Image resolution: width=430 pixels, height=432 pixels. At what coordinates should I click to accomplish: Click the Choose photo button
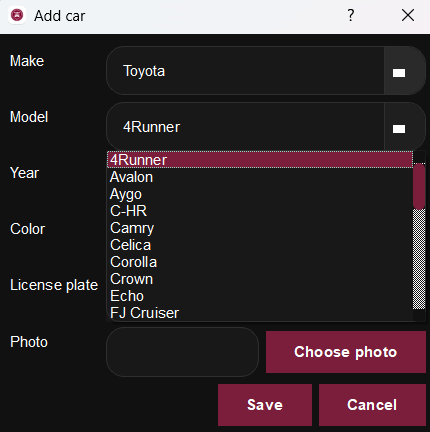click(x=346, y=352)
